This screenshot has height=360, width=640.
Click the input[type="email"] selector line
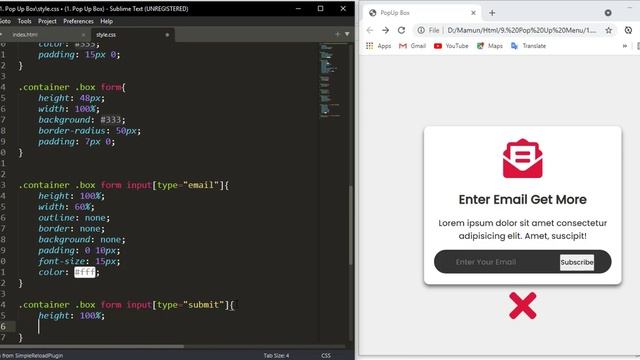[x=124, y=185]
